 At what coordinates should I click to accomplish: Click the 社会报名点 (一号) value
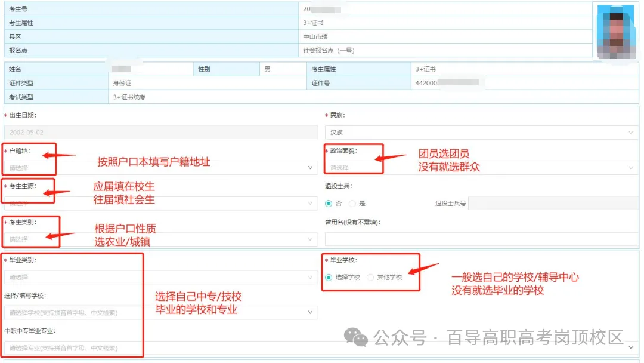coord(329,50)
